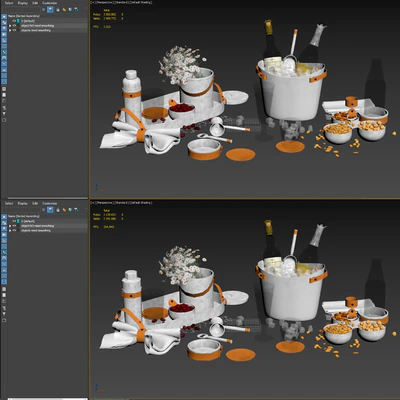Click teal layer color icon of 0 (default), lower explorer
This screenshot has width=400, height=400.
point(18,221)
